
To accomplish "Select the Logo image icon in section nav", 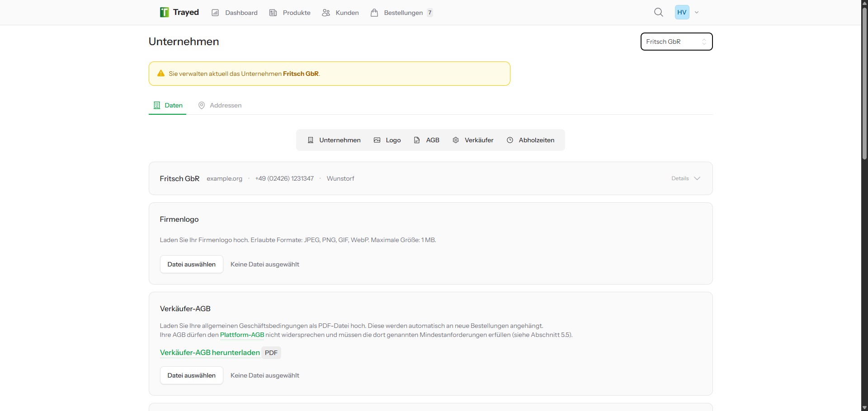I will click(378, 140).
